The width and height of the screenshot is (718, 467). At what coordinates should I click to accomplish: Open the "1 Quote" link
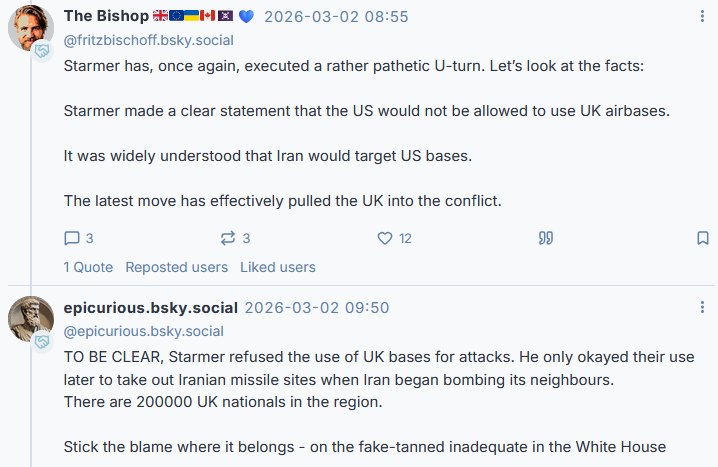[x=88, y=267]
